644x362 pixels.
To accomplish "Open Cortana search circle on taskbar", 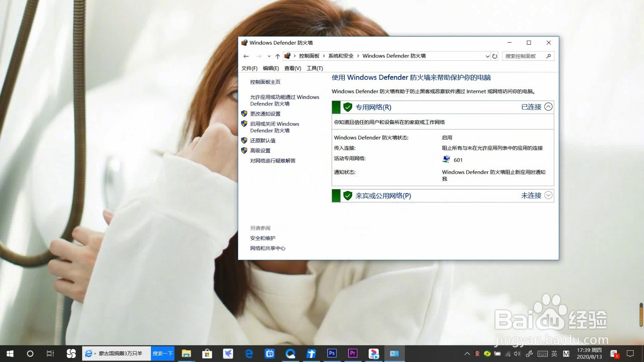I will (30, 354).
